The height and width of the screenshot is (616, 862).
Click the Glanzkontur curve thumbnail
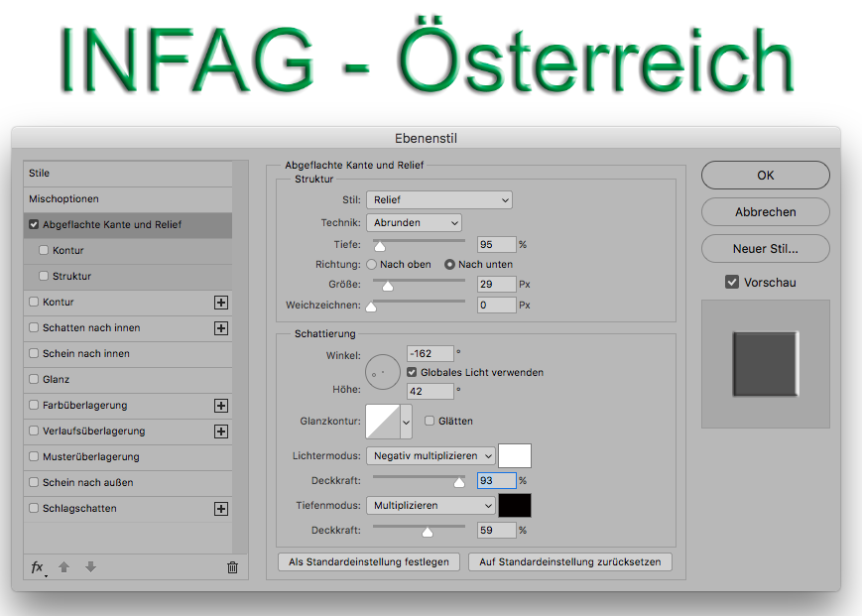point(383,422)
